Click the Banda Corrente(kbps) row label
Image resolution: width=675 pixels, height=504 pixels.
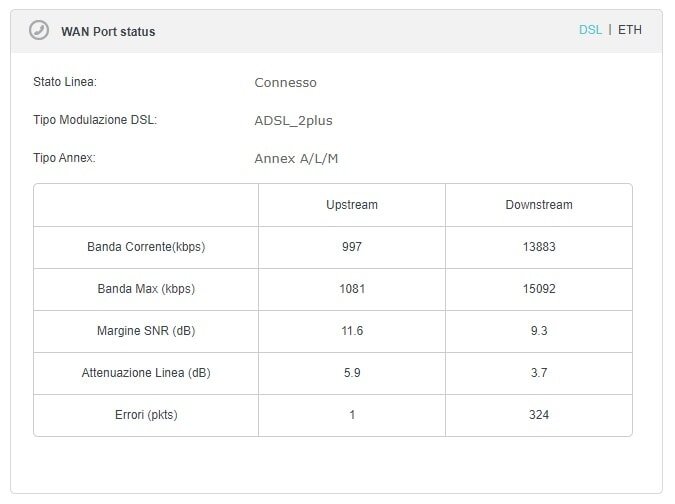[146, 247]
